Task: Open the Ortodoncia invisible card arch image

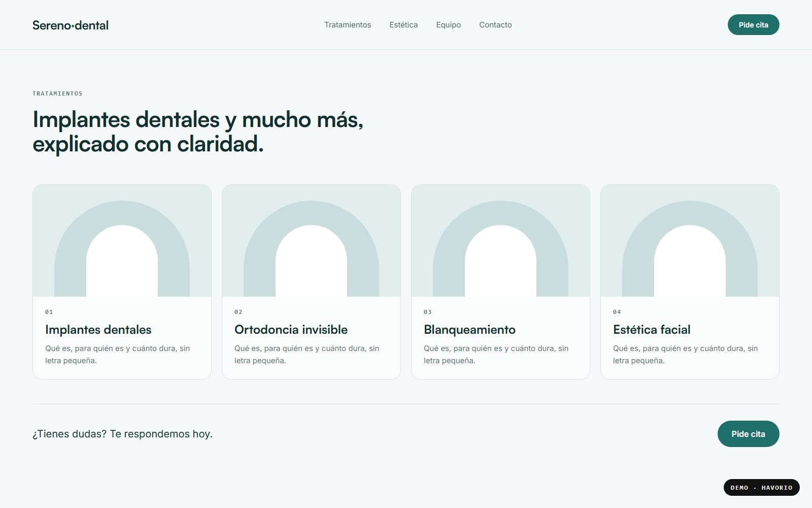Action: pos(311,241)
